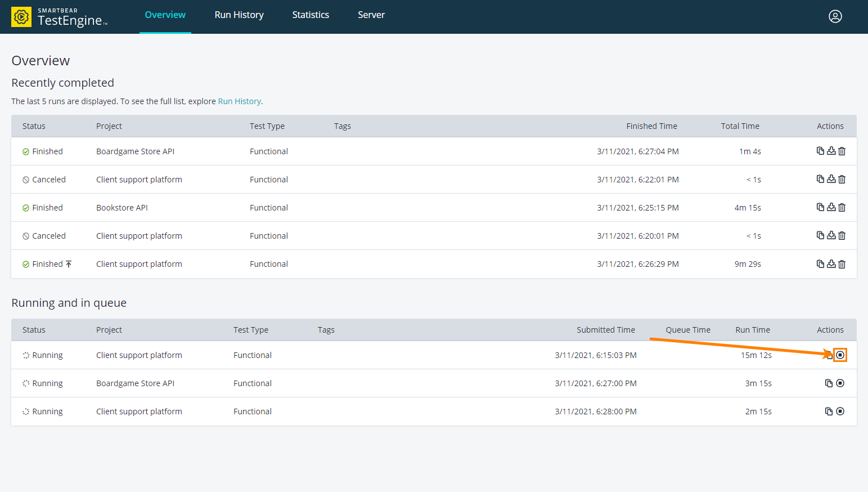Copy the Boardgame Store API finished run
This screenshot has height=492, width=868.
(820, 151)
